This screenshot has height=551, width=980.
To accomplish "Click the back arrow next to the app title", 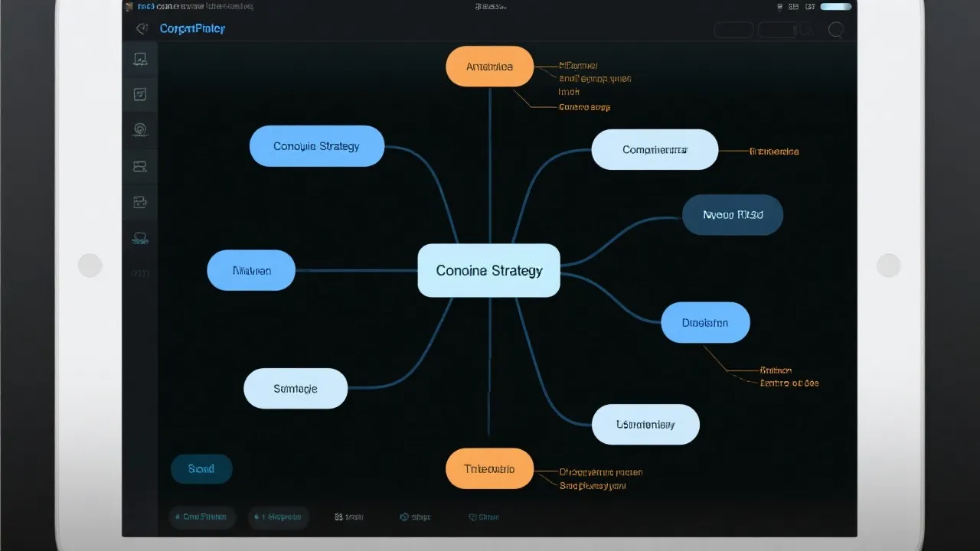I will click(141, 28).
